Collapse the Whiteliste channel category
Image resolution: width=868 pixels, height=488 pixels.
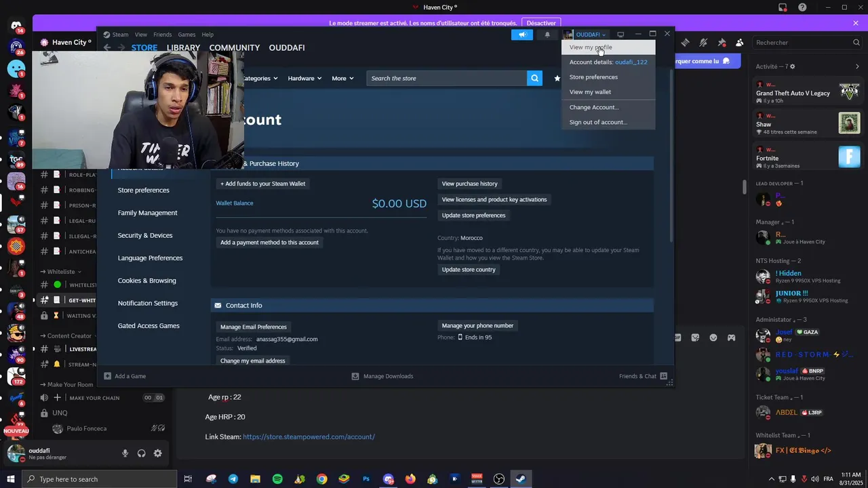[61, 272]
